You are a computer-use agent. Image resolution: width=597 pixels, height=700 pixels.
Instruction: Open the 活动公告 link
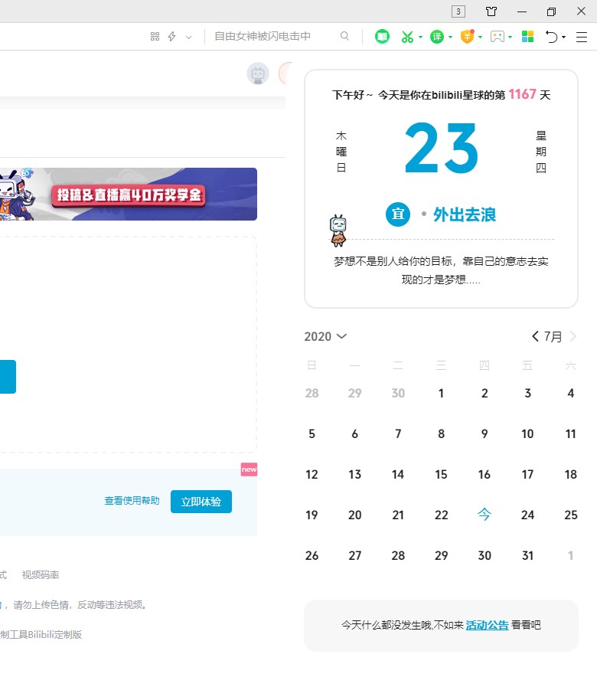pyautogui.click(x=488, y=625)
